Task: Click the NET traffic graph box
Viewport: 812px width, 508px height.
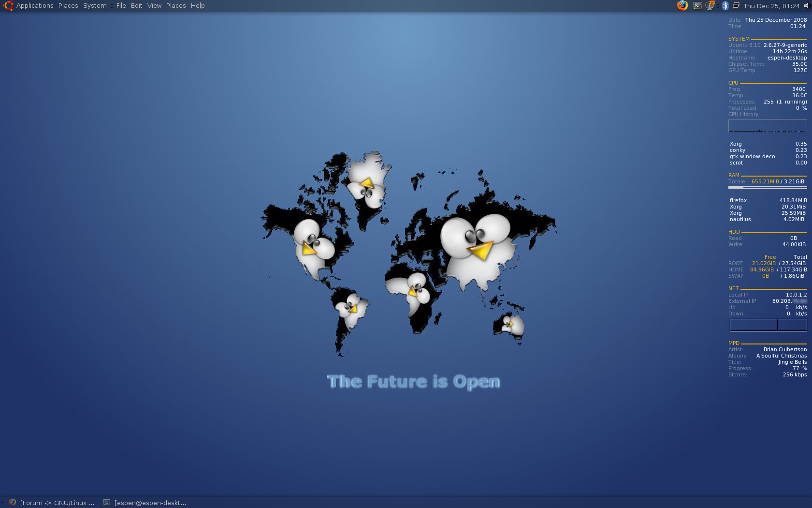Action: pos(768,325)
